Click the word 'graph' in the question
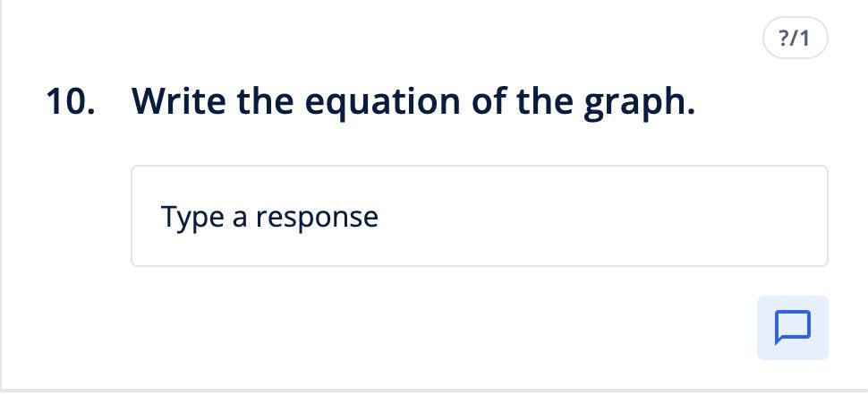Image resolution: width=868 pixels, height=396 pixels. (x=635, y=103)
